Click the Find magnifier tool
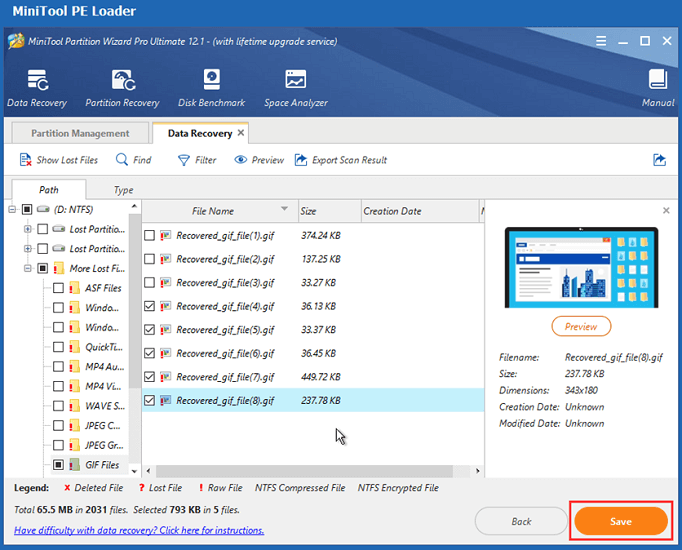 [x=134, y=160]
